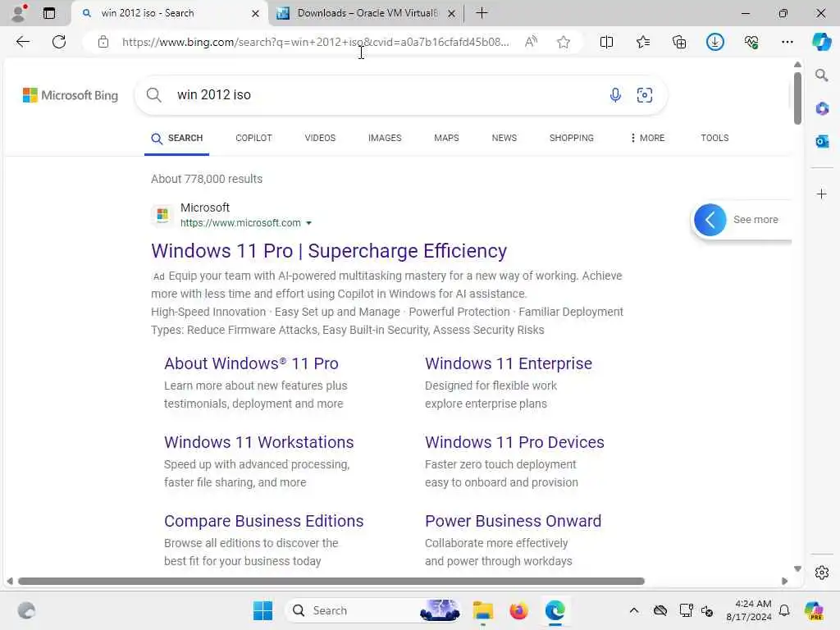Select the win 2012 iso Search tab

[170, 13]
